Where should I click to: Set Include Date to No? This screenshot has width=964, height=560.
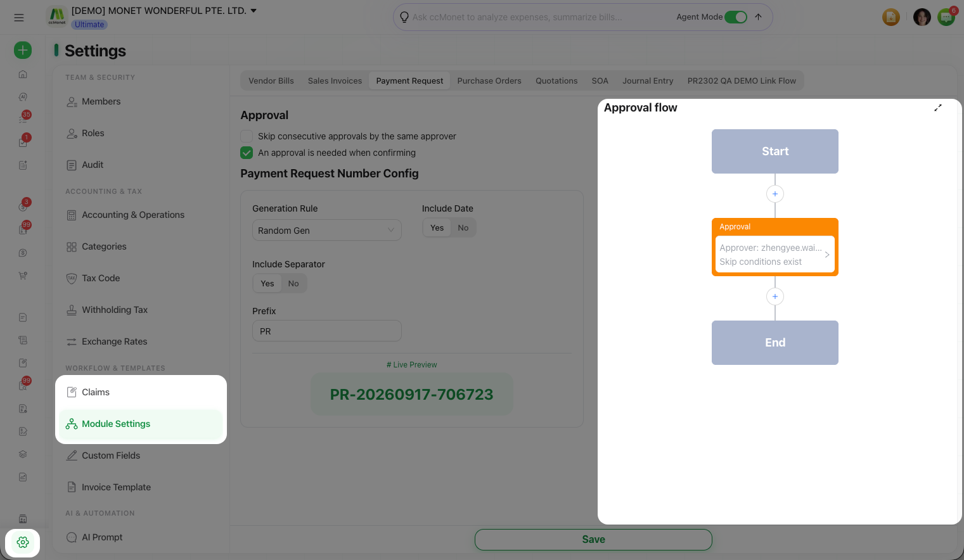[463, 228]
